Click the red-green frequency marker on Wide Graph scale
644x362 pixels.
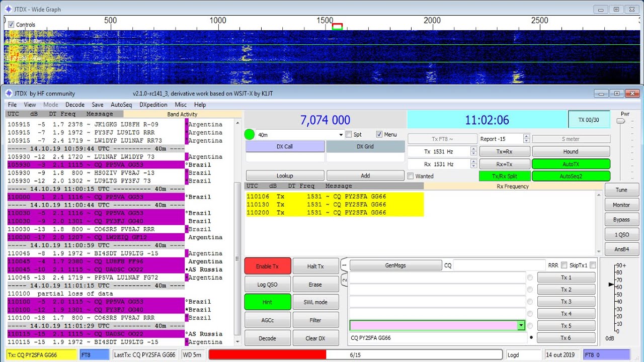click(x=337, y=27)
